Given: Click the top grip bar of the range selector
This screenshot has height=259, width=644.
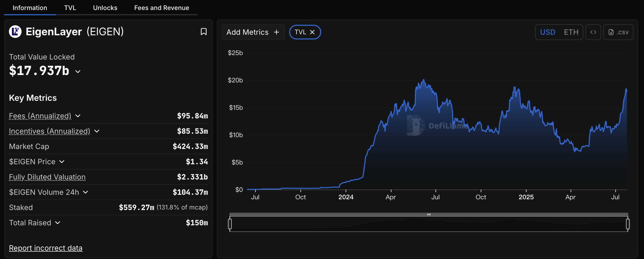Looking at the screenshot, I should click(429, 215).
